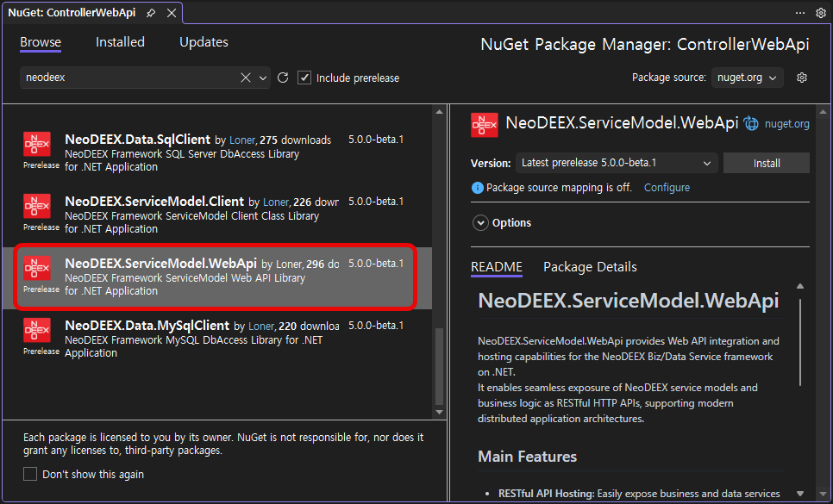Select NeoDEEX.Data.MySqlClient package icon
Viewport: 833px width, 504px height.
click(37, 330)
